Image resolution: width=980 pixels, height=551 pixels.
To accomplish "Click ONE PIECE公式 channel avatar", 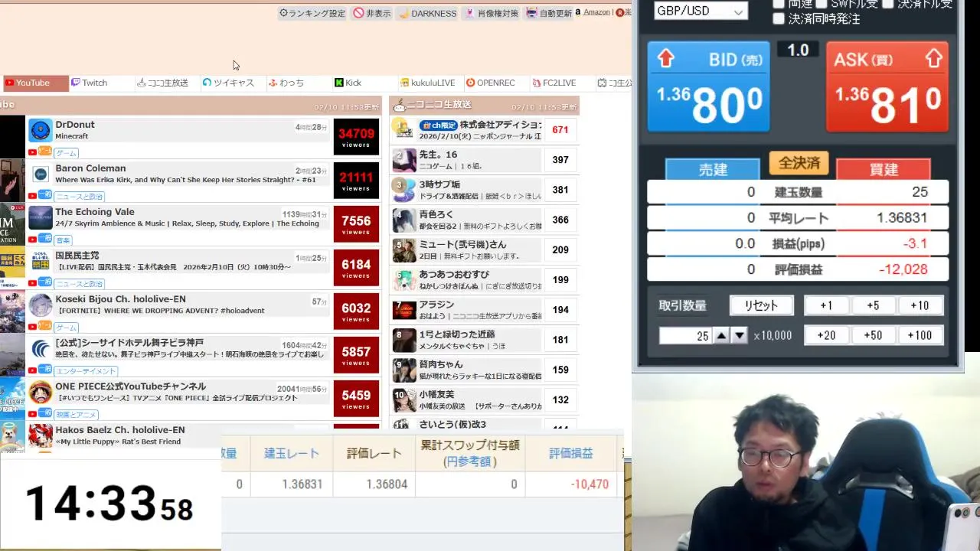I will point(41,392).
